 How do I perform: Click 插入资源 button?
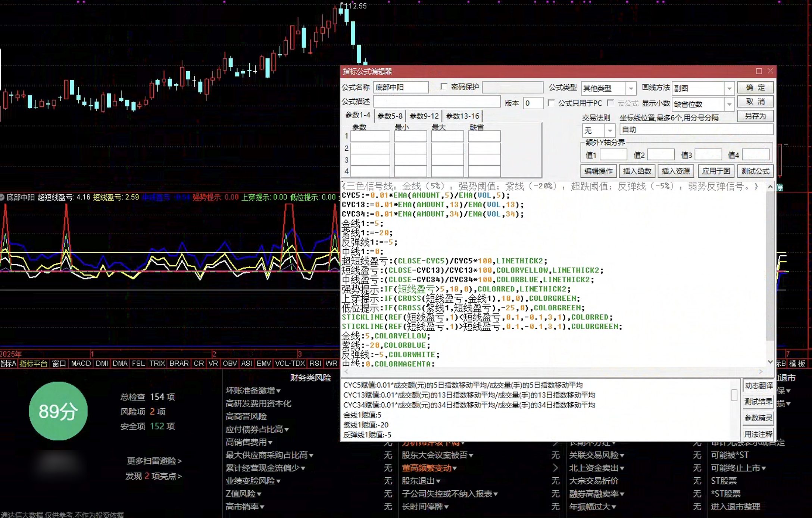click(676, 171)
